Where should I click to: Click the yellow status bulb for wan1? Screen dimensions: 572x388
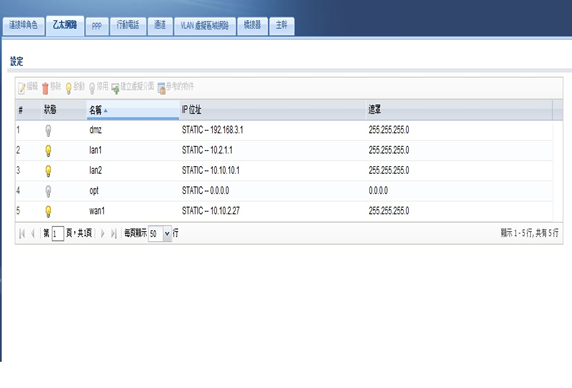coord(48,211)
